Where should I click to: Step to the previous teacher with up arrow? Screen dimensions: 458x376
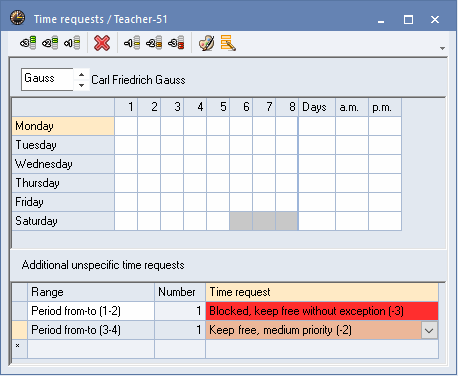tap(81, 74)
